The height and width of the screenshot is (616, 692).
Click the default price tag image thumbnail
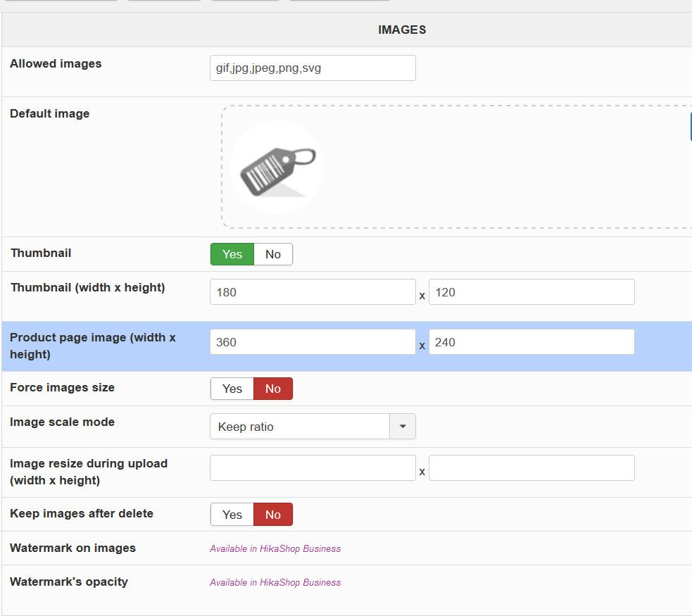[x=277, y=167]
